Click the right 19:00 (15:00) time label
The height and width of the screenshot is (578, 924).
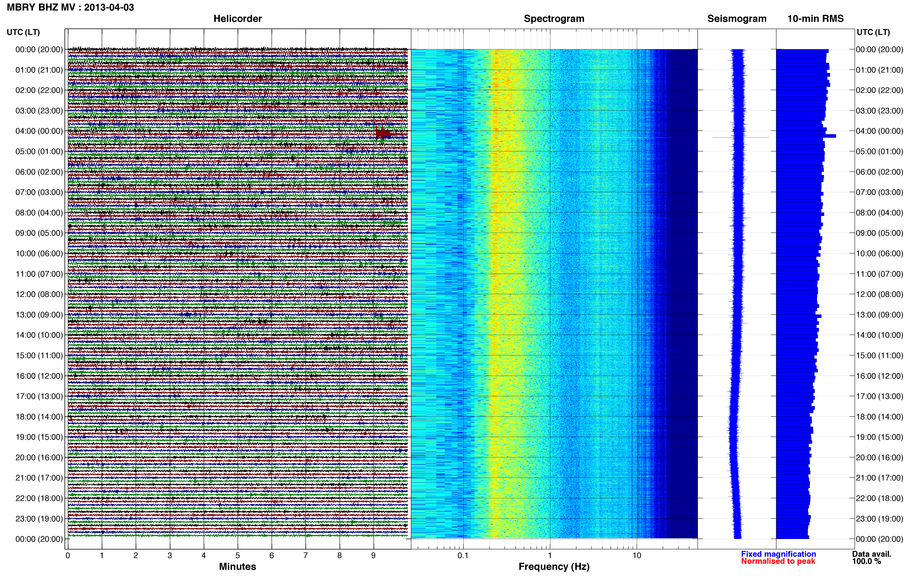click(880, 437)
